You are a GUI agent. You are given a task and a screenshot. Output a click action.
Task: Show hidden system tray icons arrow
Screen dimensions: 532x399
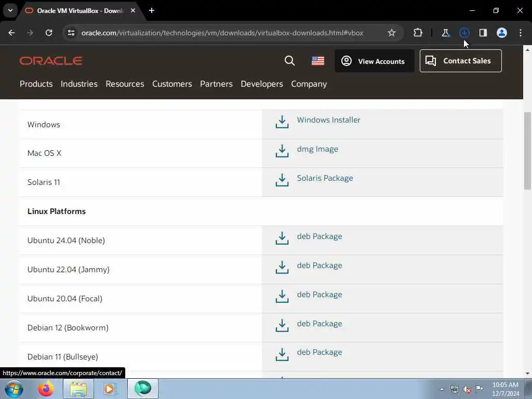click(442, 389)
